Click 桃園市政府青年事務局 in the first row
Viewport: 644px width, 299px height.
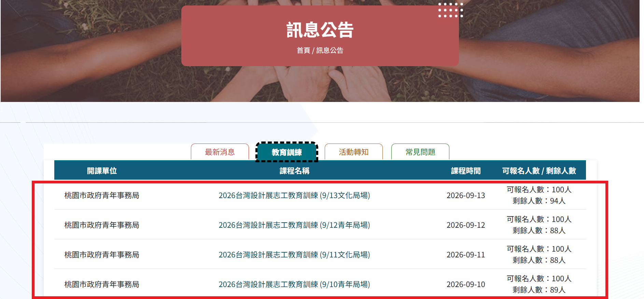point(102,195)
